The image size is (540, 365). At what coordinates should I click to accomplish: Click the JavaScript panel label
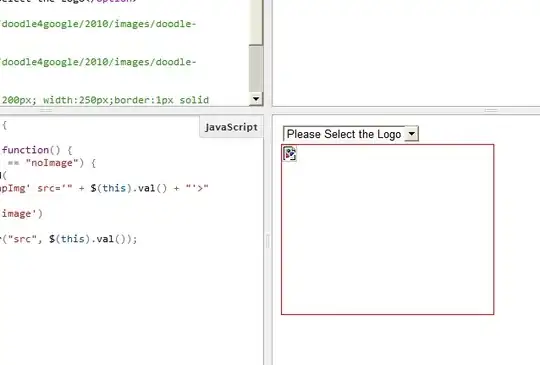pos(231,127)
